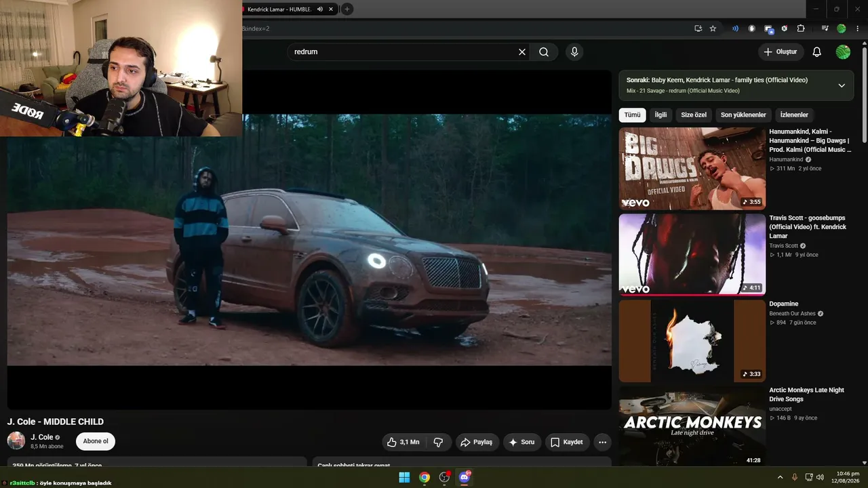
Task: Open the Dopamine video thumbnail
Action: click(x=692, y=341)
